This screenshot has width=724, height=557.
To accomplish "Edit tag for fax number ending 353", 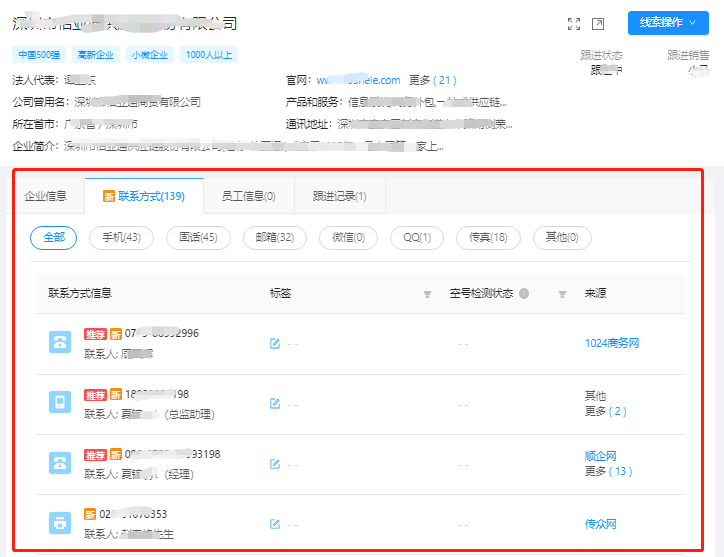I will 275,524.
